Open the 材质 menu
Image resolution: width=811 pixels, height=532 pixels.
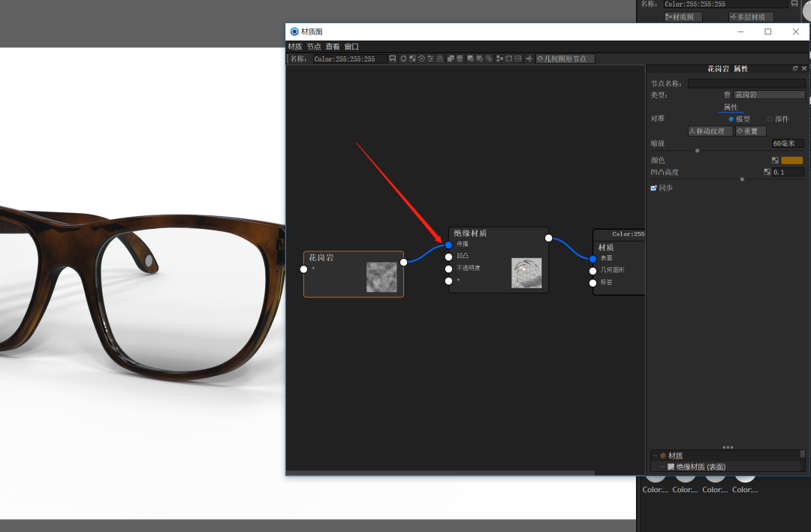pyautogui.click(x=295, y=47)
